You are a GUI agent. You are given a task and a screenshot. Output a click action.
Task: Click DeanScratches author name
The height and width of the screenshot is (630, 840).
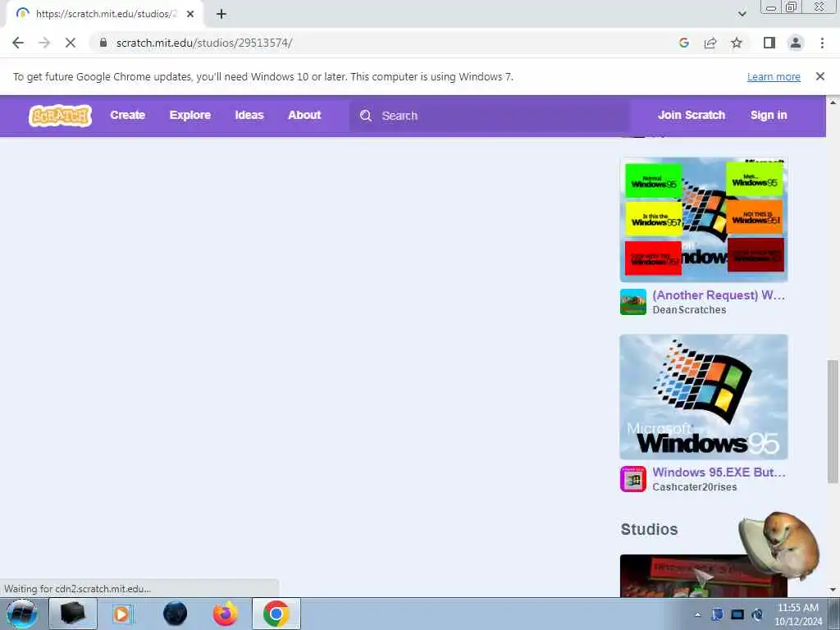[689, 309]
